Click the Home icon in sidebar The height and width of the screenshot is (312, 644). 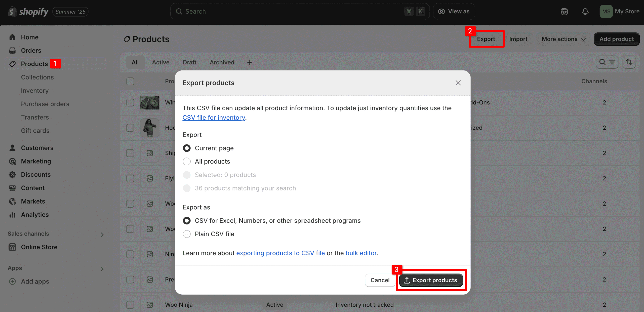(12, 37)
